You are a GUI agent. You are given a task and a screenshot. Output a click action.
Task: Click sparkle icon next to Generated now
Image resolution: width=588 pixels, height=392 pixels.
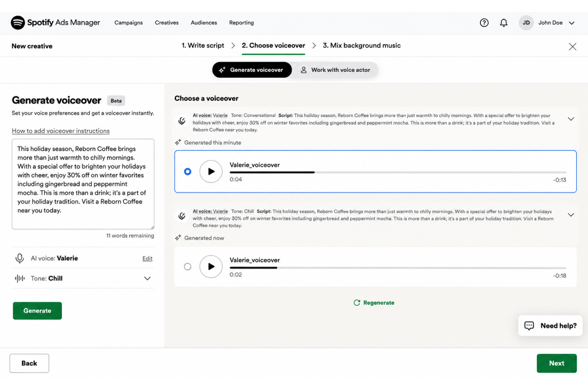pos(178,238)
